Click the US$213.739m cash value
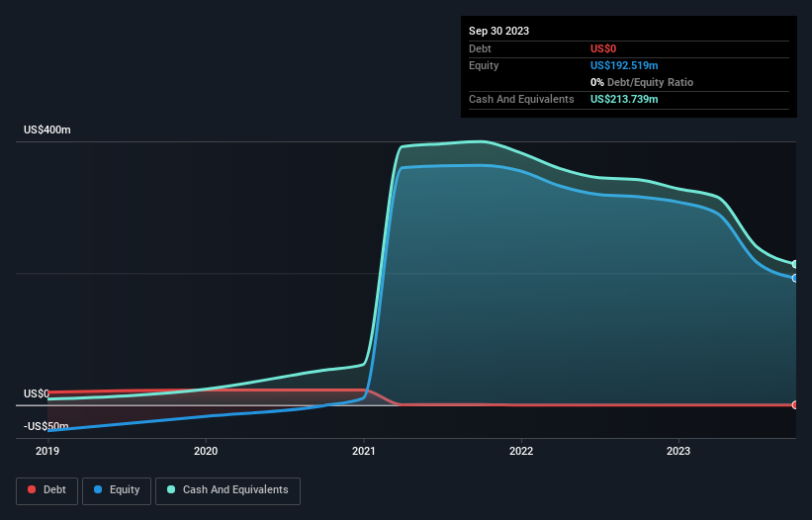This screenshot has width=812, height=520. pyautogui.click(x=624, y=99)
